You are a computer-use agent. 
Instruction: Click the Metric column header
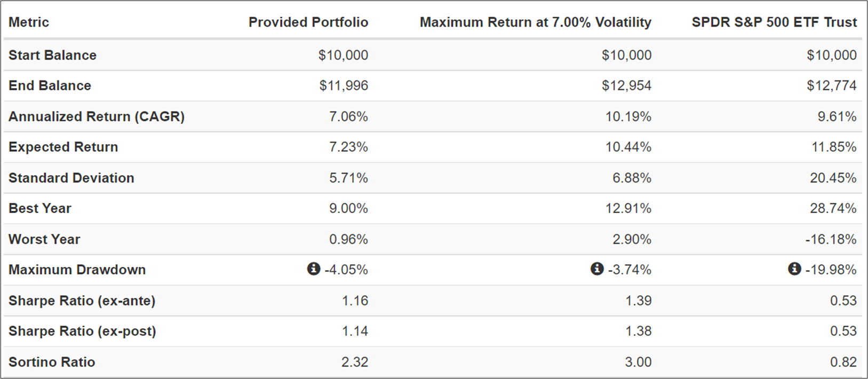tap(29, 22)
